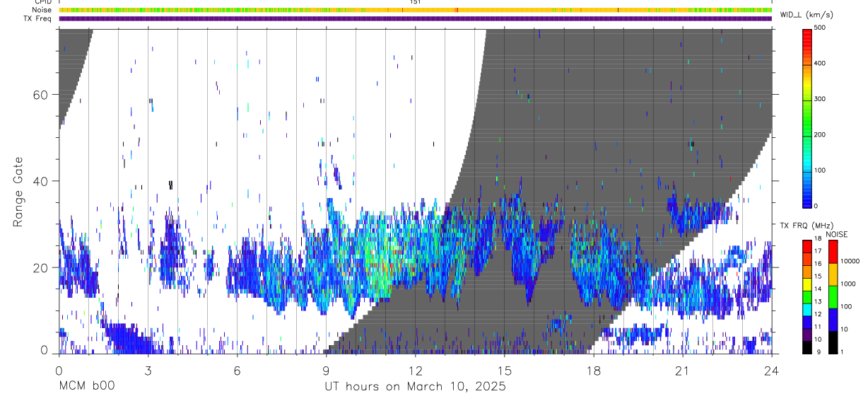This screenshot has height=401, width=868.
Task: Click the 'Range Gate' y-axis title
Action: pyautogui.click(x=18, y=192)
